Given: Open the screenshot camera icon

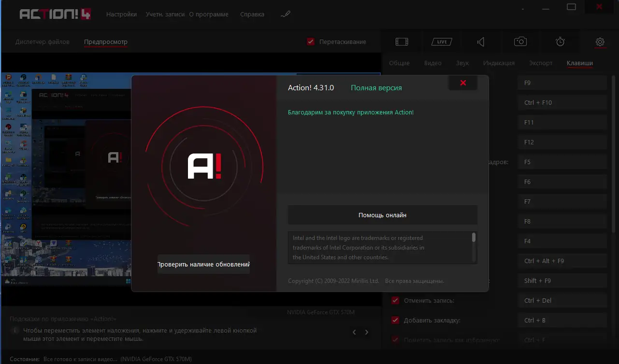Looking at the screenshot, I should 520,42.
